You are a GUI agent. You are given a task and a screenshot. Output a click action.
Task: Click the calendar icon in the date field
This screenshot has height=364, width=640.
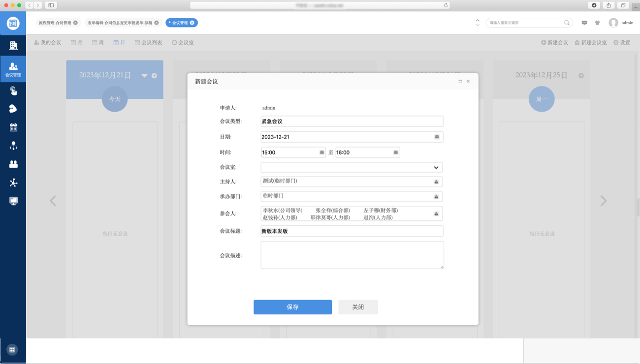[x=437, y=137]
